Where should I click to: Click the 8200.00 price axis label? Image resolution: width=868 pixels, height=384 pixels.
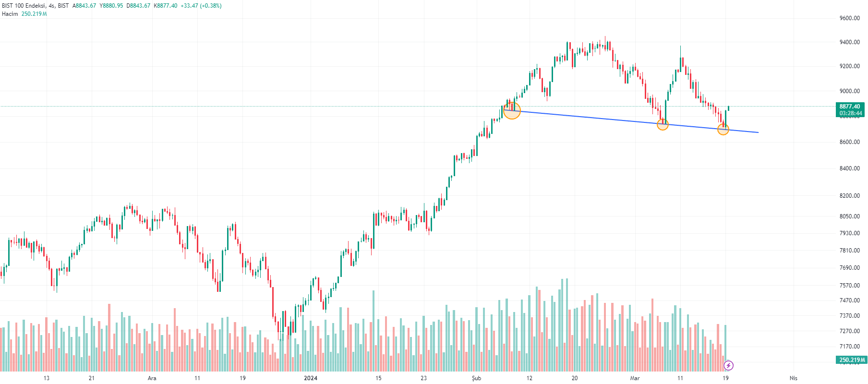[849, 196]
